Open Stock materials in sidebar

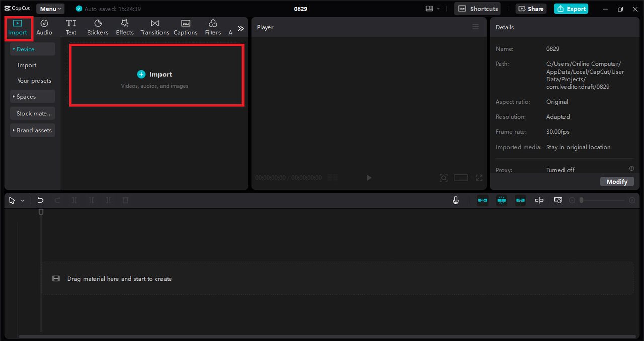point(32,114)
